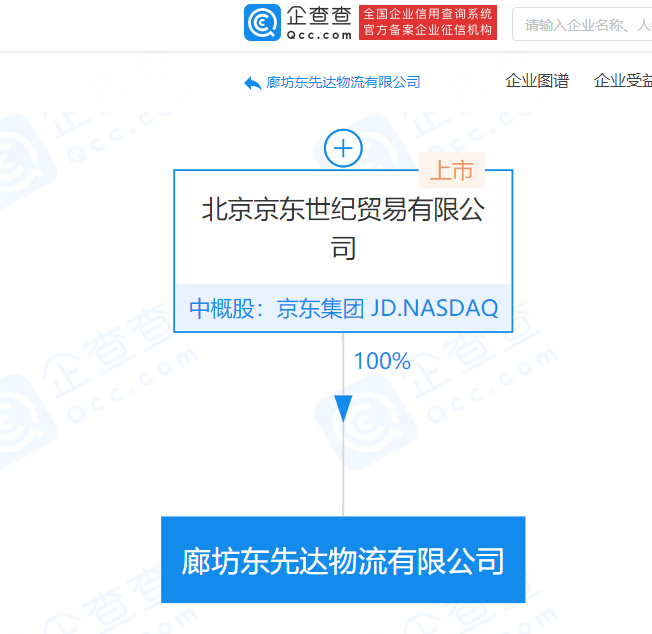The width and height of the screenshot is (652, 634).
Task: Click the blue downward arrow on the equity line
Action: (x=343, y=409)
